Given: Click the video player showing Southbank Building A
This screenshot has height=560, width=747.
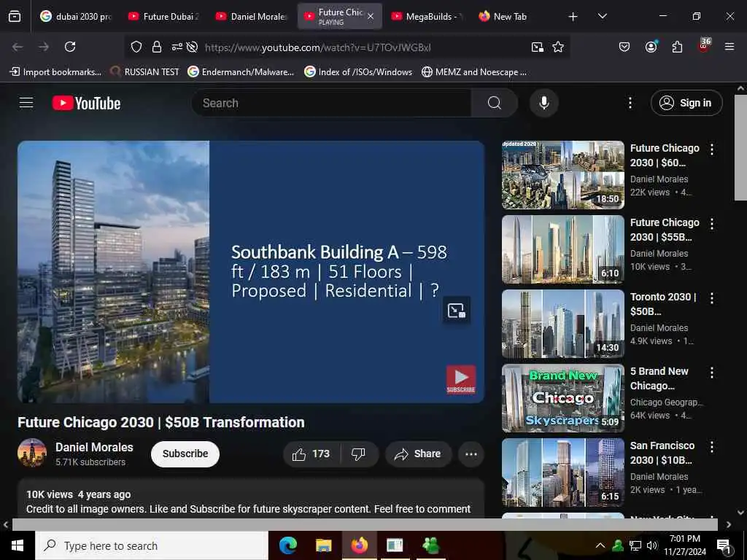Looking at the screenshot, I should tap(251, 271).
